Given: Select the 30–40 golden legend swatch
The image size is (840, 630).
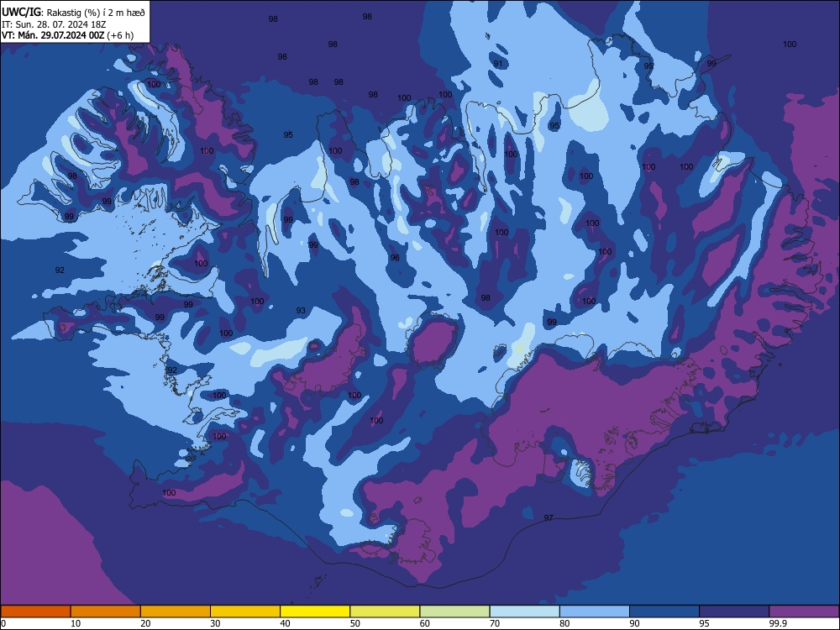Looking at the screenshot, I should pos(245,612).
